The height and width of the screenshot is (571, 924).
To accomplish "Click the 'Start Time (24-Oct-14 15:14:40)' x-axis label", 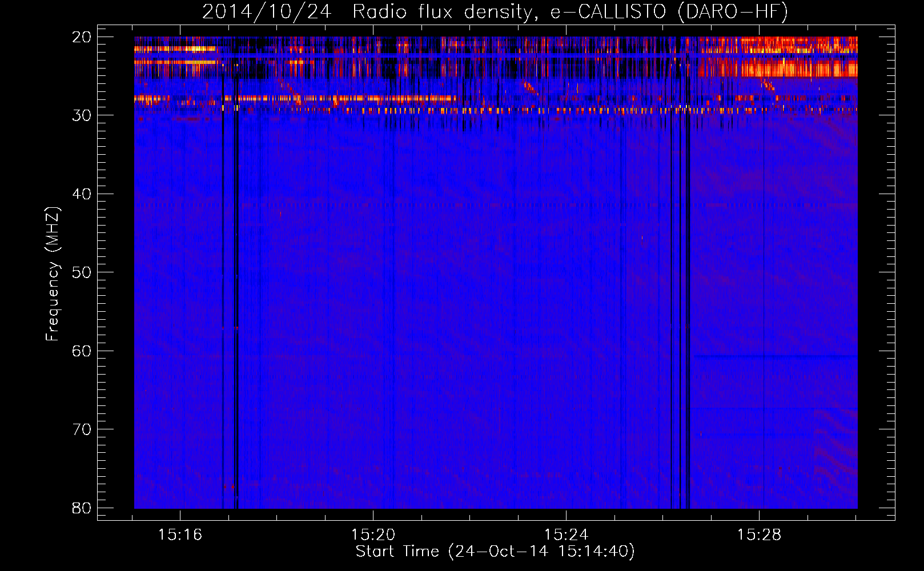I will point(495,552).
